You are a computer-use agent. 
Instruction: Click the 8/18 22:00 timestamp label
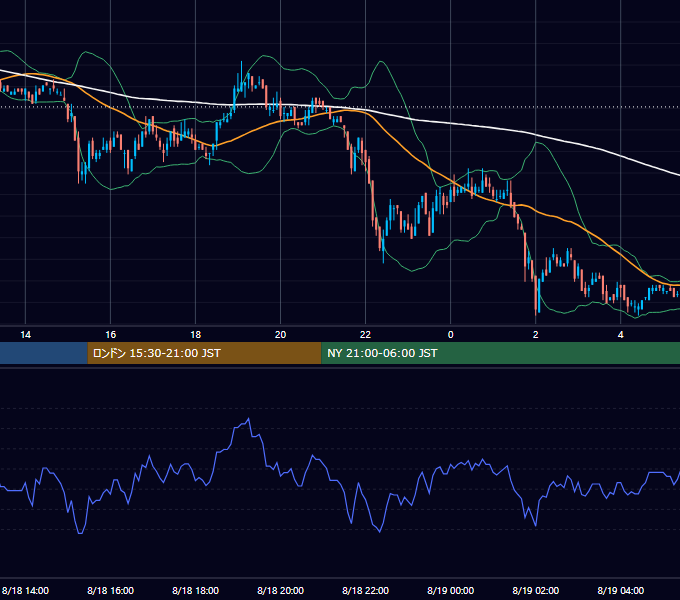pos(366,590)
